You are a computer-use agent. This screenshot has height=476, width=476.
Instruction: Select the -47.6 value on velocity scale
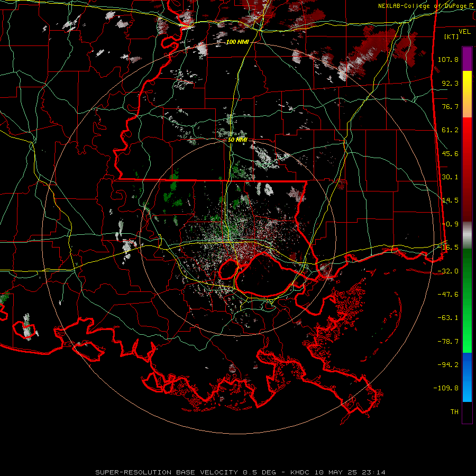448,295
